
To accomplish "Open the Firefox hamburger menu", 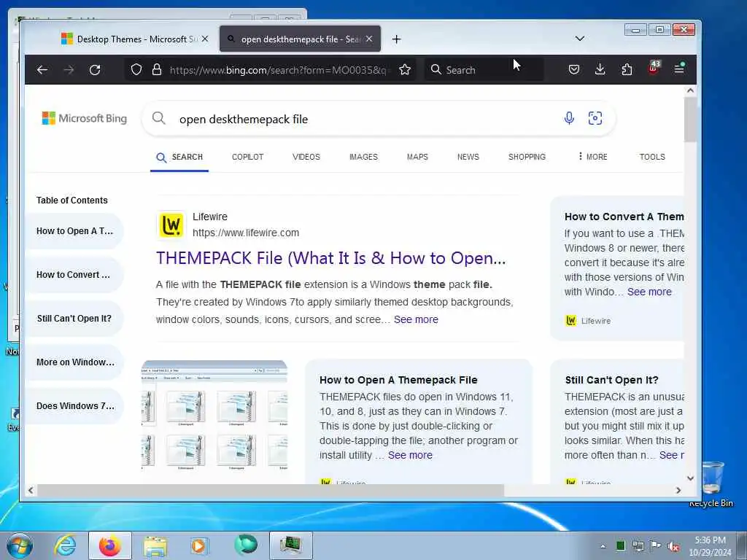I will point(679,69).
